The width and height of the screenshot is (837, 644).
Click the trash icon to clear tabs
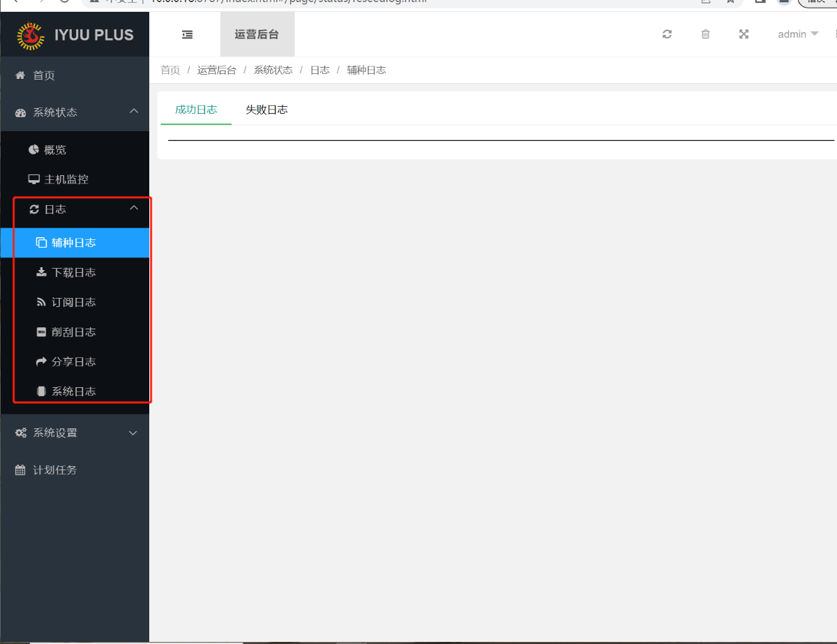coord(705,33)
